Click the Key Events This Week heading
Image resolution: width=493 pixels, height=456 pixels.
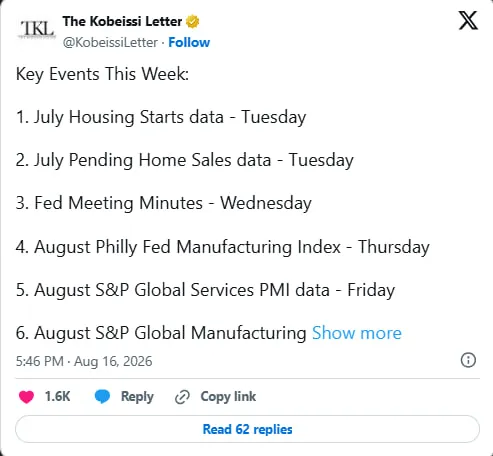coord(102,74)
